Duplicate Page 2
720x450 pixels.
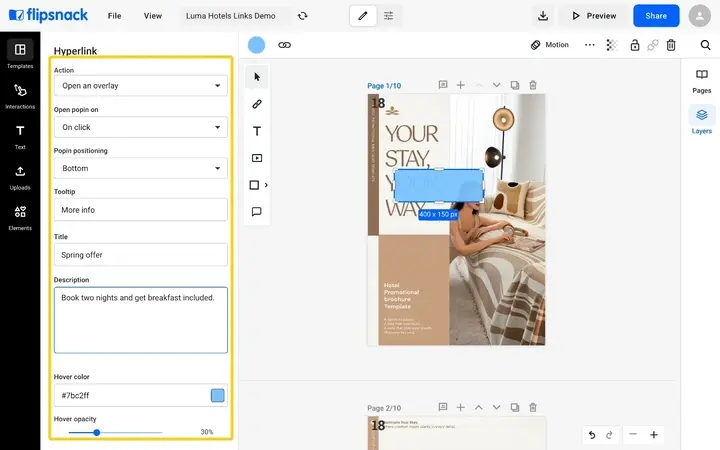(515, 407)
